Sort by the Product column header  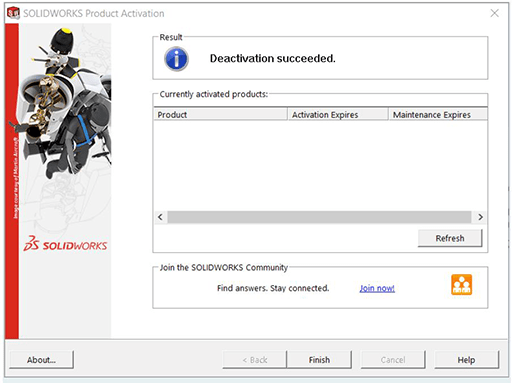(220, 114)
